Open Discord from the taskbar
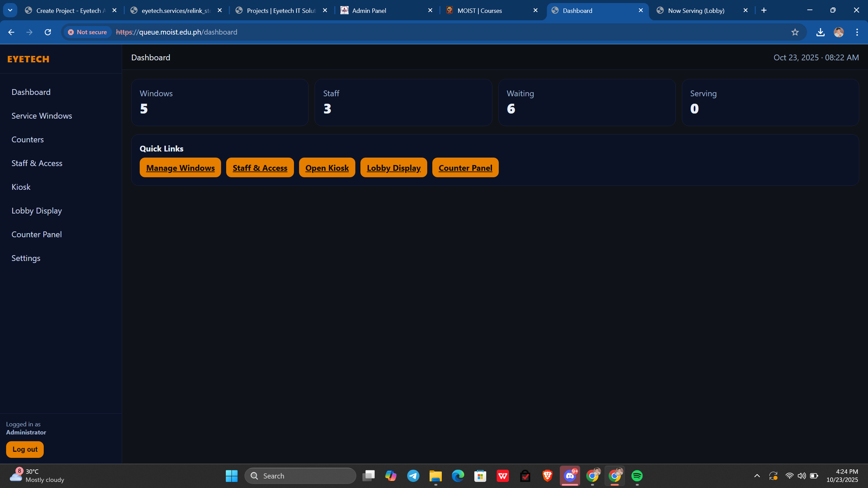Image resolution: width=868 pixels, height=488 pixels. pyautogui.click(x=570, y=476)
